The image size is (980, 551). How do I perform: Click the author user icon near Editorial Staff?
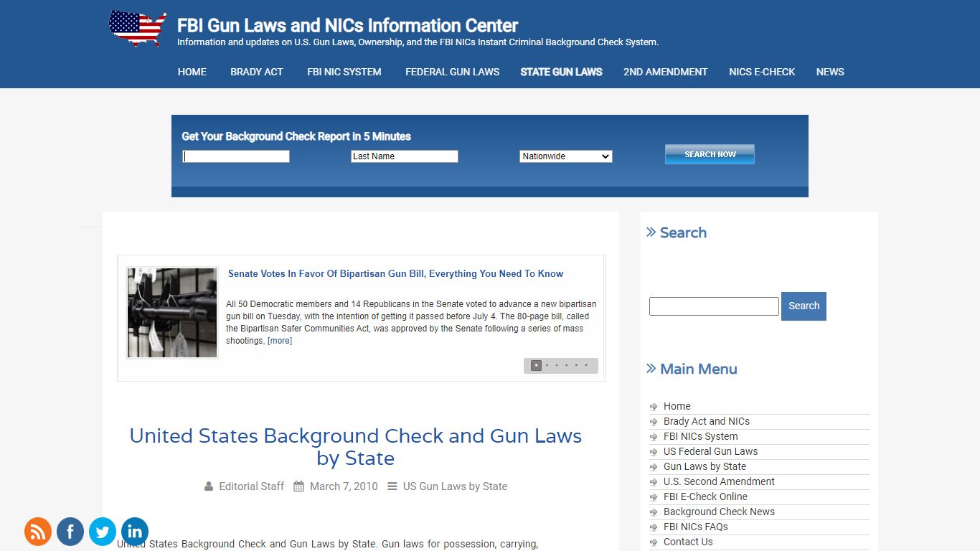209,486
